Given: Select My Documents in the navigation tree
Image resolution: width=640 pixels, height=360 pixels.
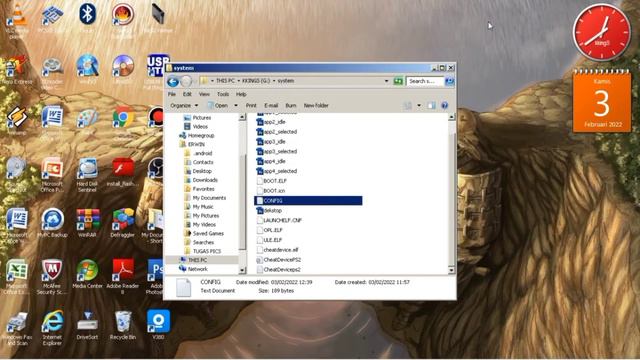Looking at the screenshot, I should point(209,198).
